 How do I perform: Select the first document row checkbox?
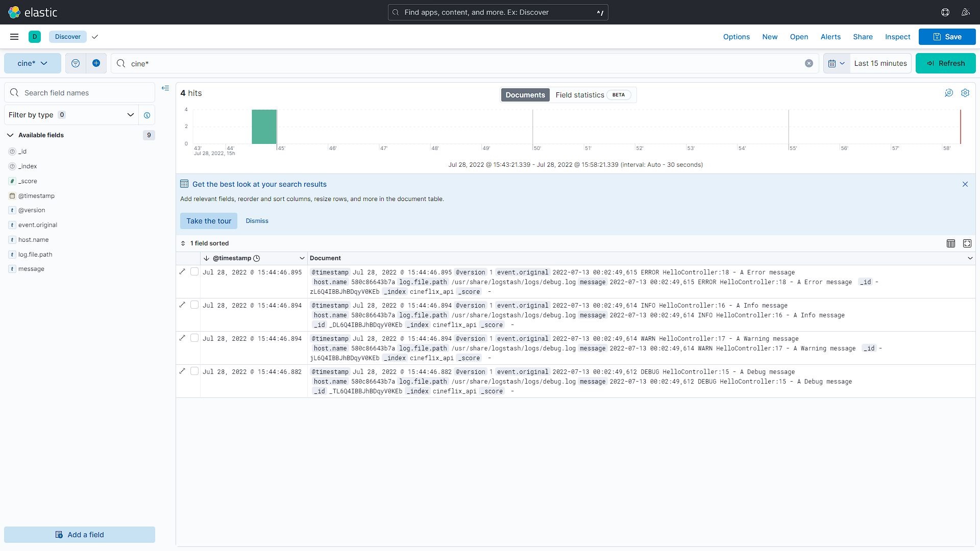click(x=194, y=272)
